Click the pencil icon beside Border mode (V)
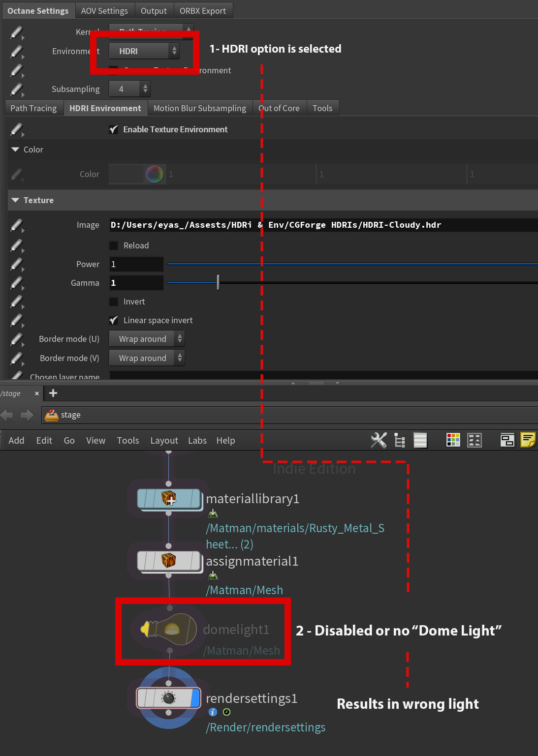 [x=17, y=359]
